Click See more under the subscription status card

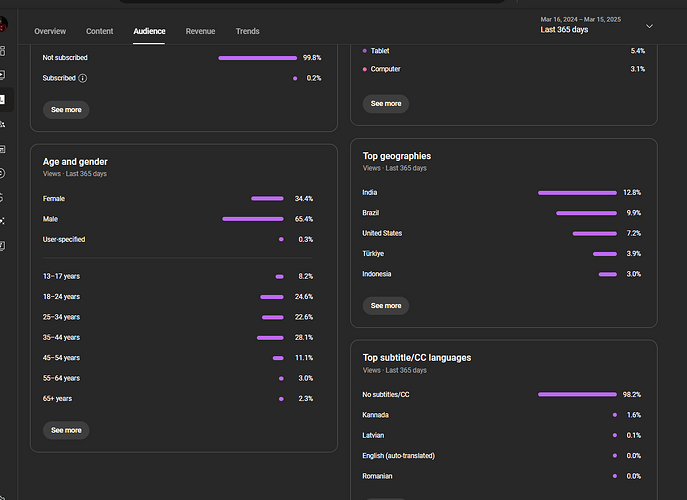(66, 110)
